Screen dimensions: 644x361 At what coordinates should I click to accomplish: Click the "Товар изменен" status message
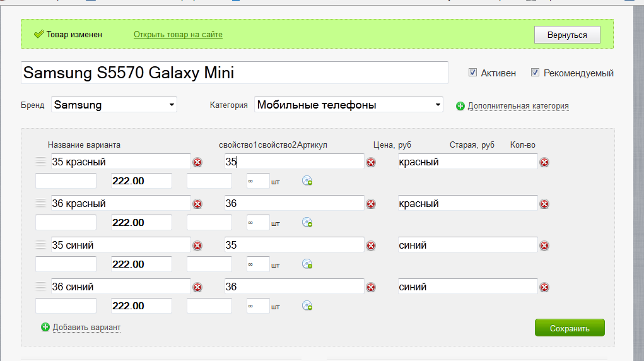tap(74, 35)
